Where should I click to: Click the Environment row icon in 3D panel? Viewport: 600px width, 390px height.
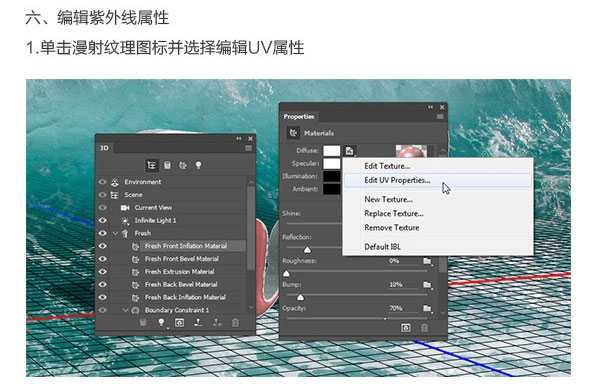point(115,182)
